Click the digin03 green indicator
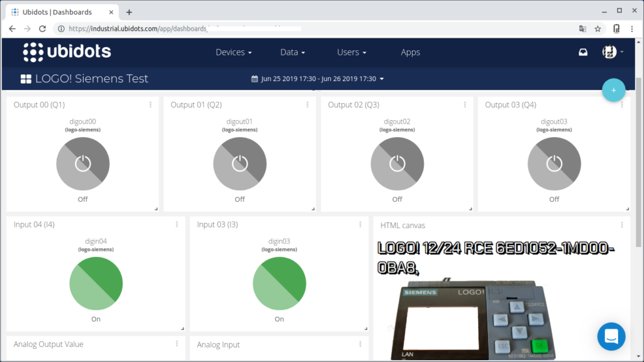Image resolution: width=644 pixels, height=362 pixels. click(x=279, y=283)
